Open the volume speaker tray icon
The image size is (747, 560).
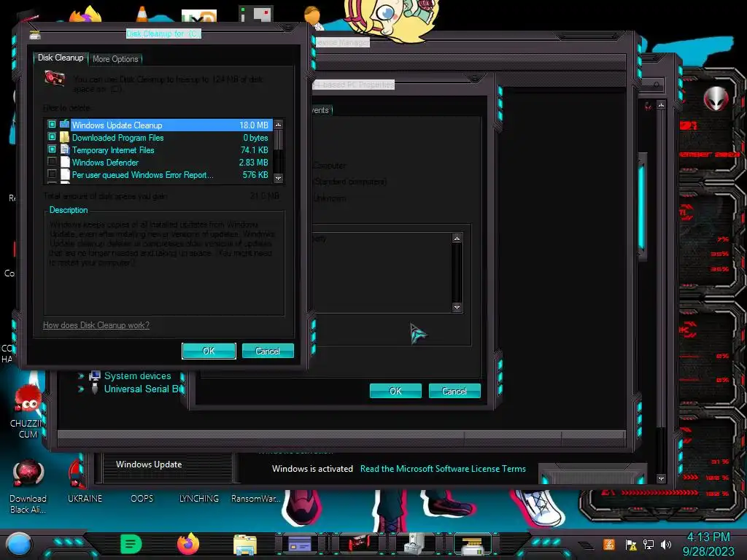(666, 545)
